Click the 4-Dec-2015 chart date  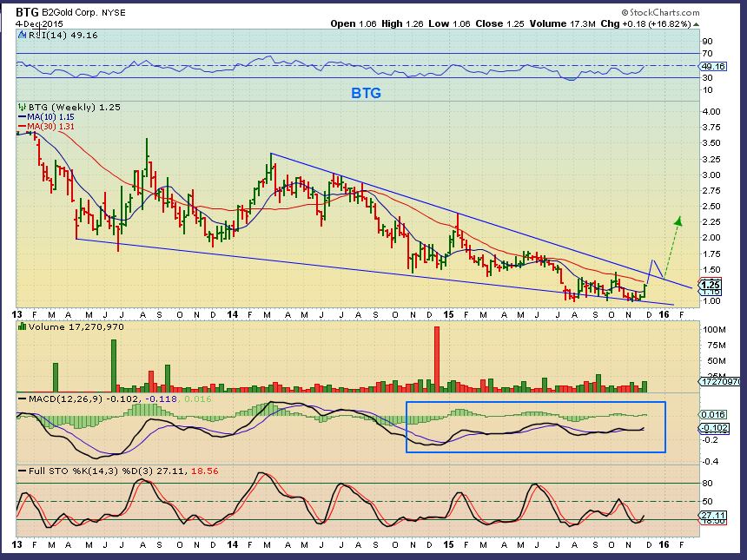39,23
